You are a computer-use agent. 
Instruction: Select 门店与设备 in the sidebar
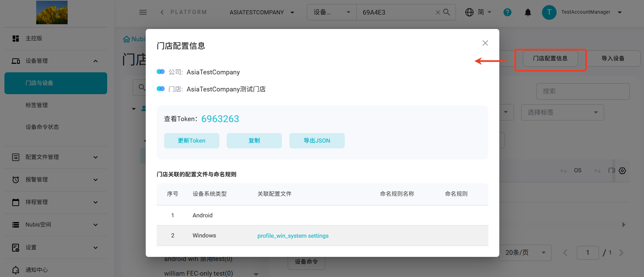tap(56, 83)
